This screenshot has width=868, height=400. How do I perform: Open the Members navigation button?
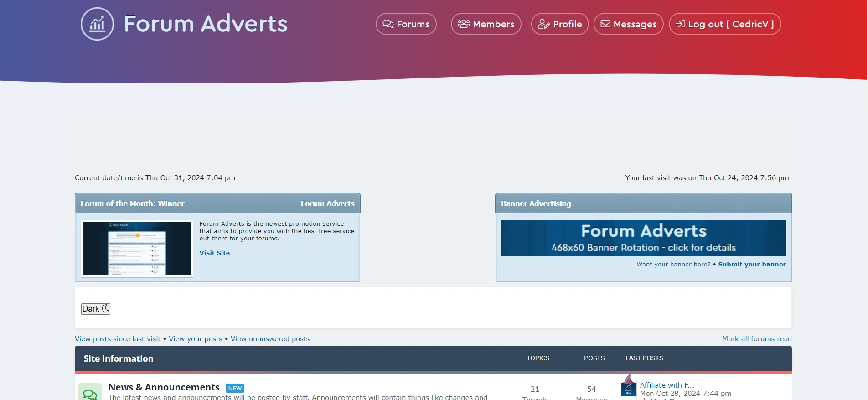(486, 24)
